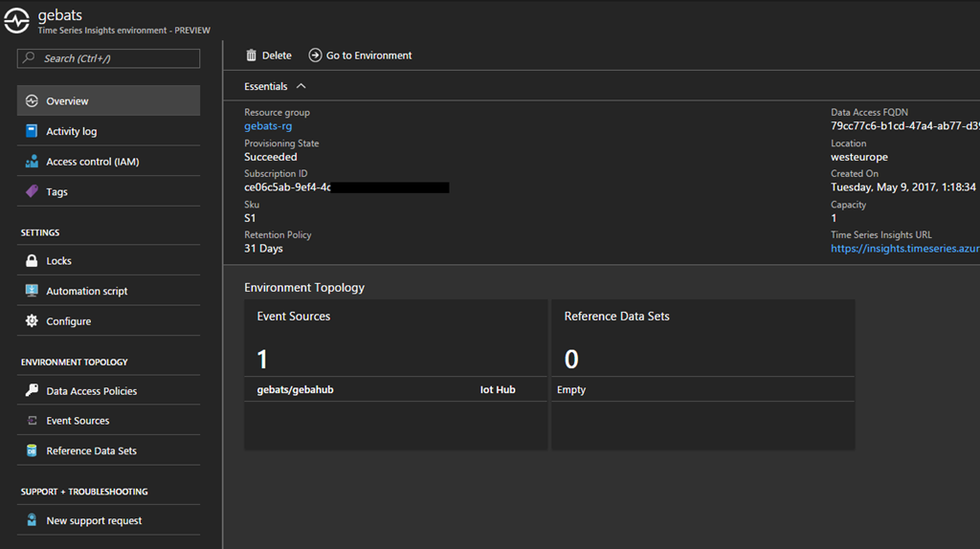Click the Activity log icon in sidebar
Viewport: 980px width, 549px height.
pos(32,131)
